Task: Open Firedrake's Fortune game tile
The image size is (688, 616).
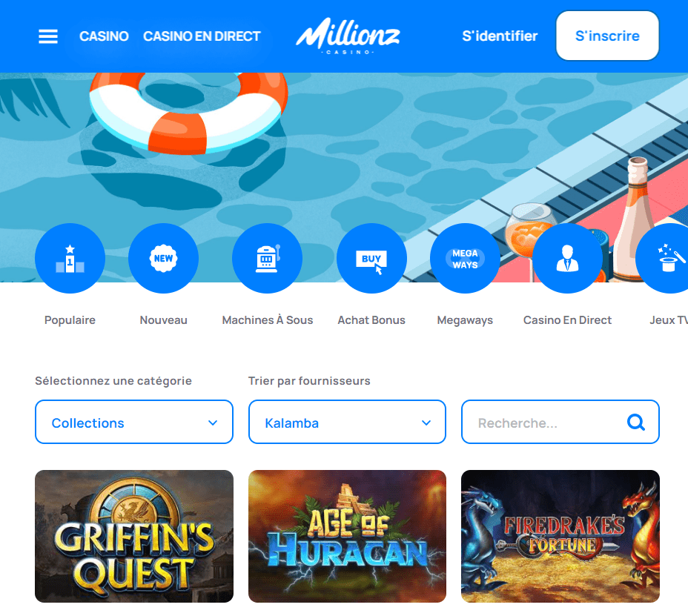Action: pyautogui.click(x=560, y=536)
